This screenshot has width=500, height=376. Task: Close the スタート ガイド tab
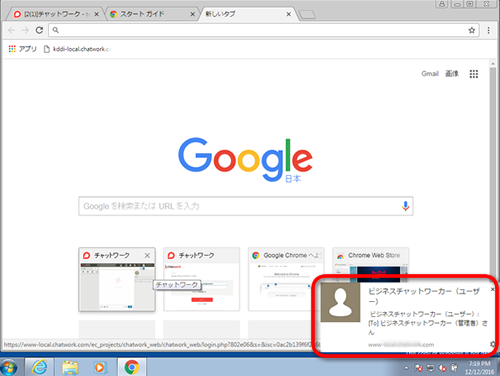[192, 14]
